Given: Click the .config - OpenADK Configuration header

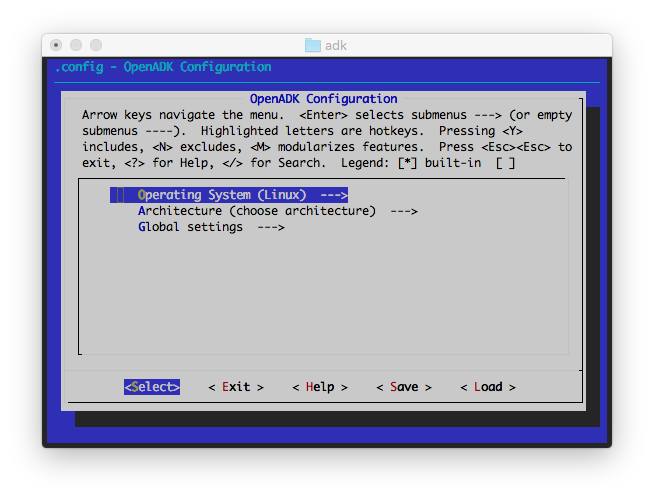Looking at the screenshot, I should 162,67.
